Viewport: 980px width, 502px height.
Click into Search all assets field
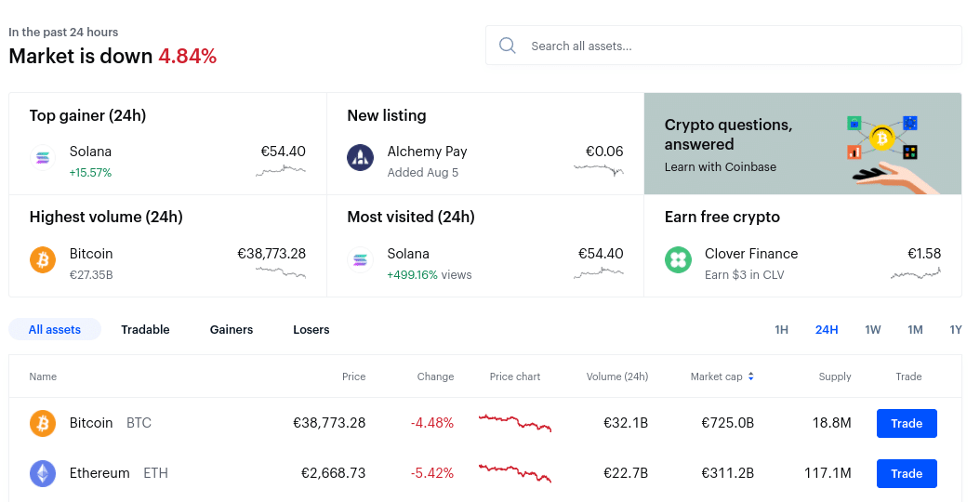pos(723,45)
